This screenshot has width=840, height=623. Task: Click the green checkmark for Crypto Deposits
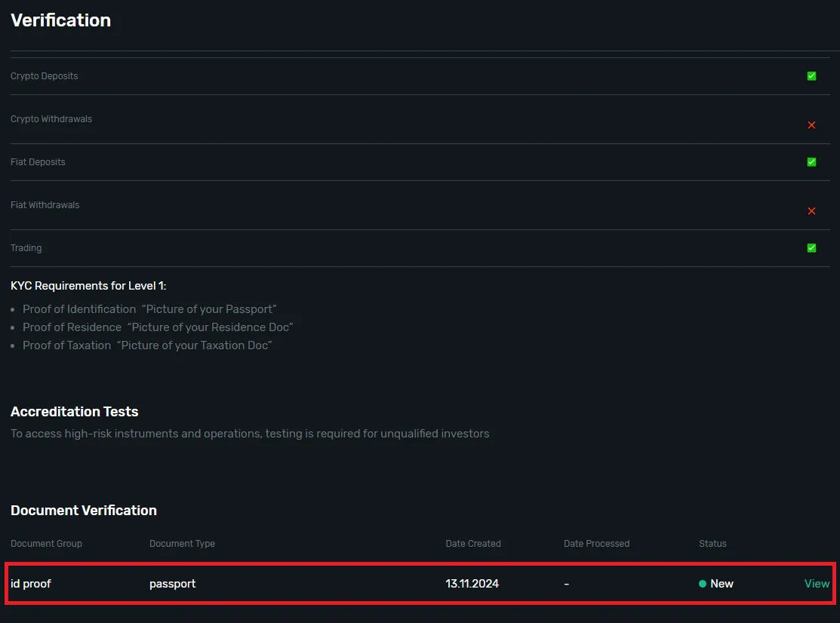pyautogui.click(x=811, y=76)
